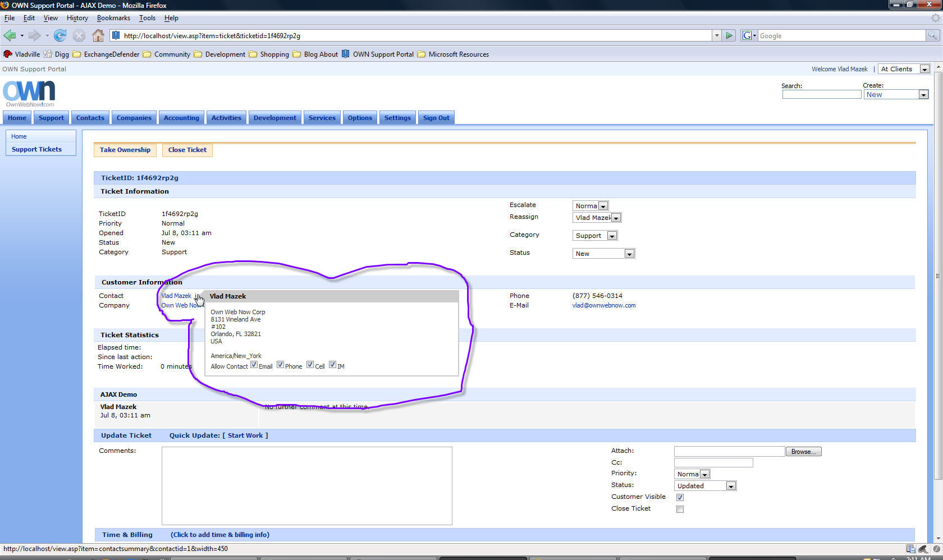Click the Home house icon in toolbar

[x=98, y=36]
